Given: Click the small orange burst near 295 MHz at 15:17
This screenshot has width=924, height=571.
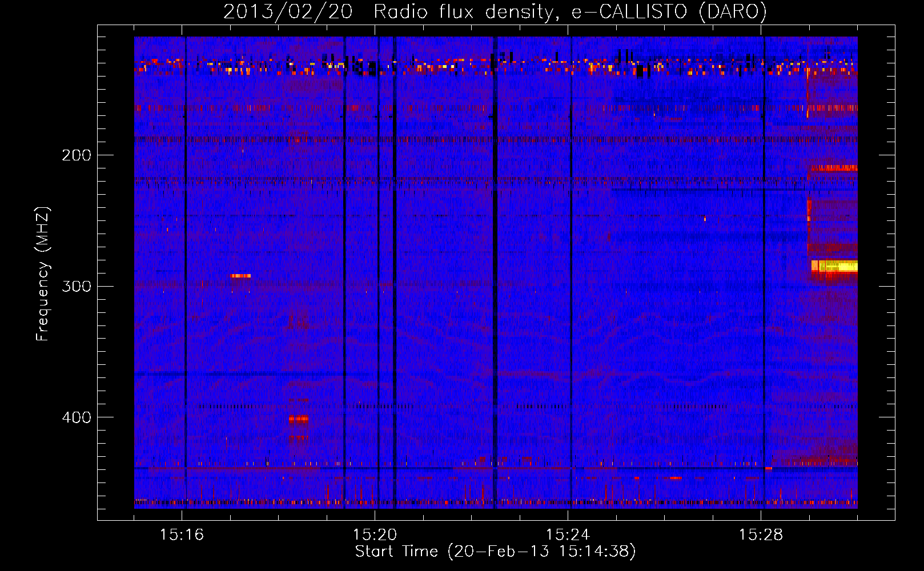Looking at the screenshot, I should 240,276.
